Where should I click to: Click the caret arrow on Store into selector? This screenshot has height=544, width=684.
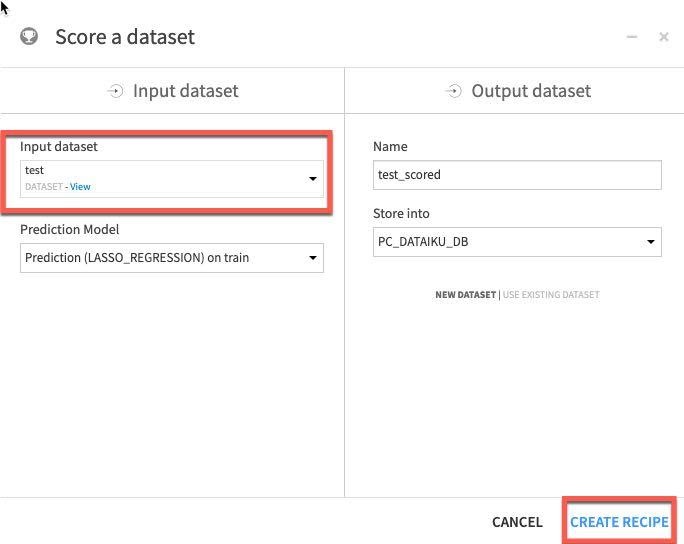point(651,243)
